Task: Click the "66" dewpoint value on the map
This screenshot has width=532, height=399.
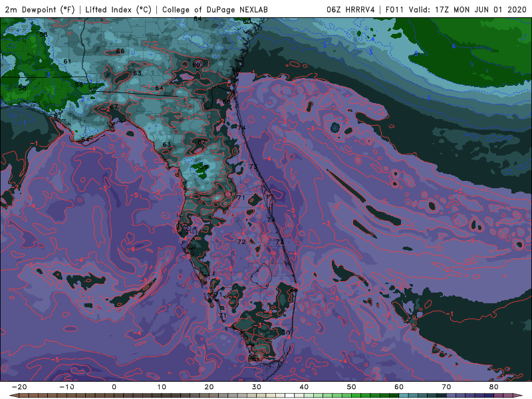Action: point(120,51)
